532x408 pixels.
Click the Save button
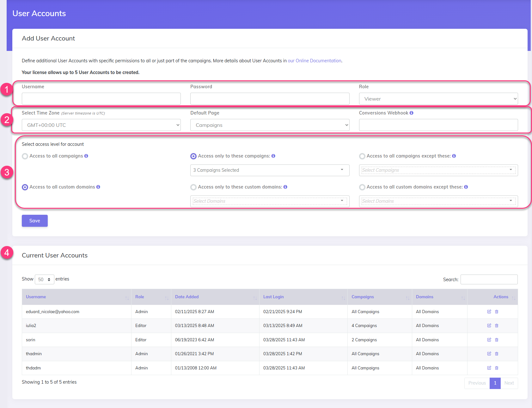point(34,220)
